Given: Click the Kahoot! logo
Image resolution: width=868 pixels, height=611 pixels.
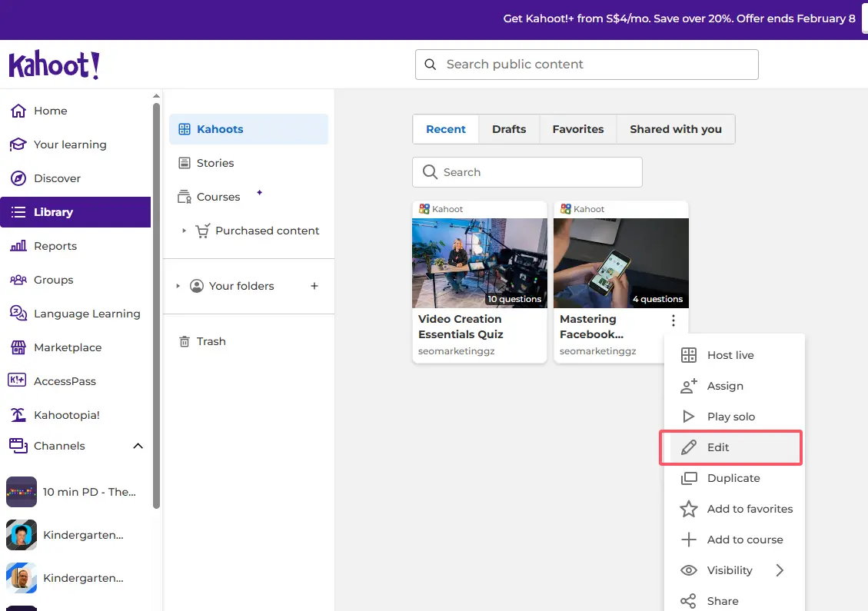Looking at the screenshot, I should [x=54, y=65].
